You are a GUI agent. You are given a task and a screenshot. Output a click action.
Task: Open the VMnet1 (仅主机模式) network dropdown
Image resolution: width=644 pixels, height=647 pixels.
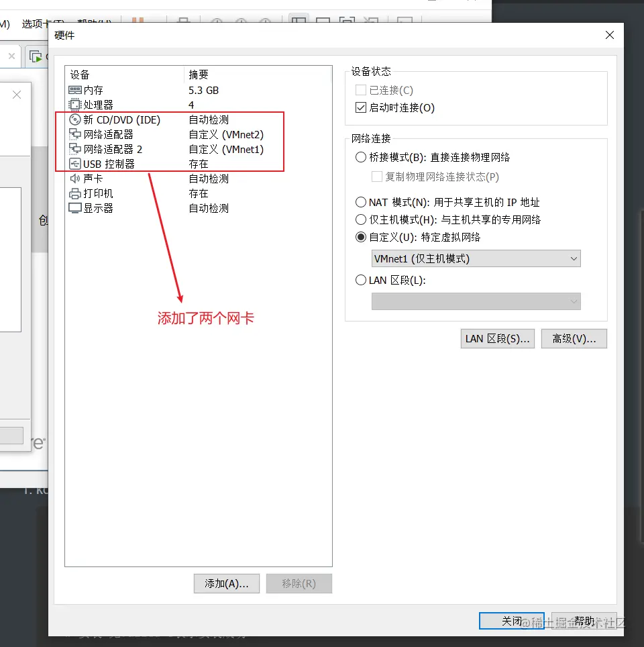point(476,258)
